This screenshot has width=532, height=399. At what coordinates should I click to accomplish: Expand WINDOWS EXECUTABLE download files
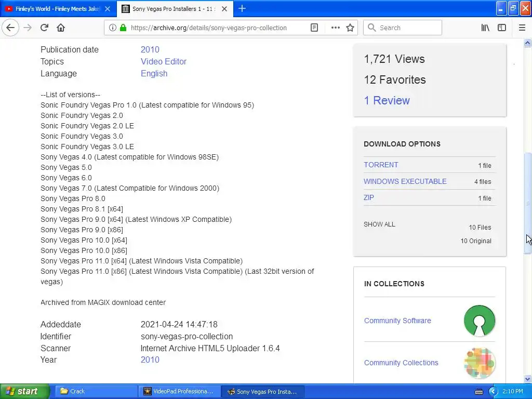click(x=405, y=181)
